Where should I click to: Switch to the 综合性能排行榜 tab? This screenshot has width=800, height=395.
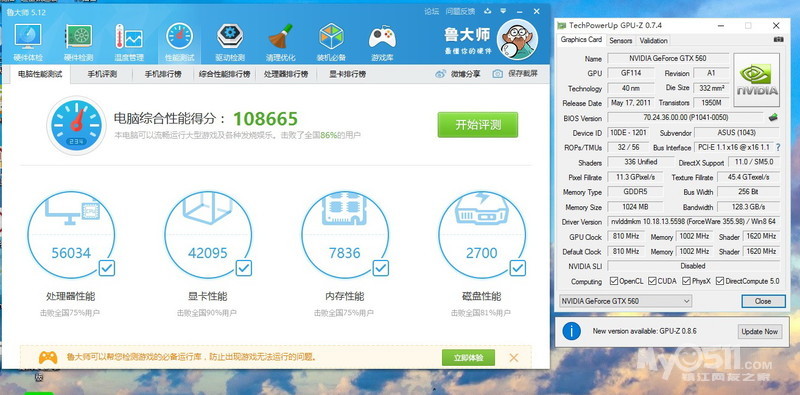[224, 74]
